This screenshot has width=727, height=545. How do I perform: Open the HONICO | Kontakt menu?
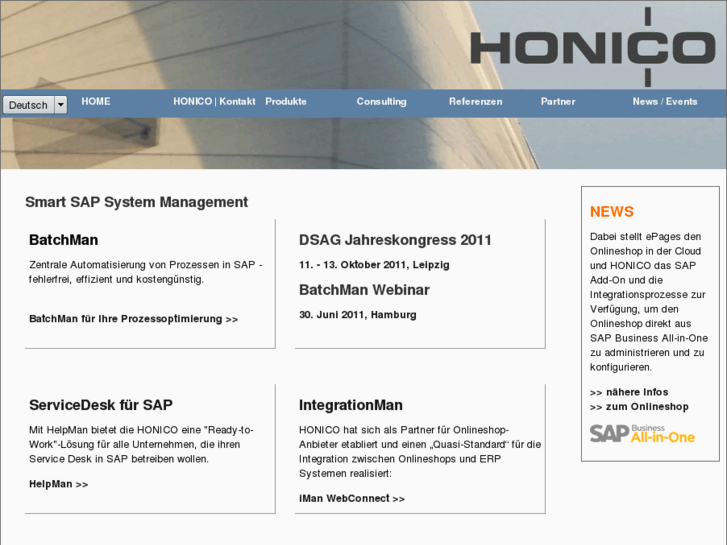214,101
